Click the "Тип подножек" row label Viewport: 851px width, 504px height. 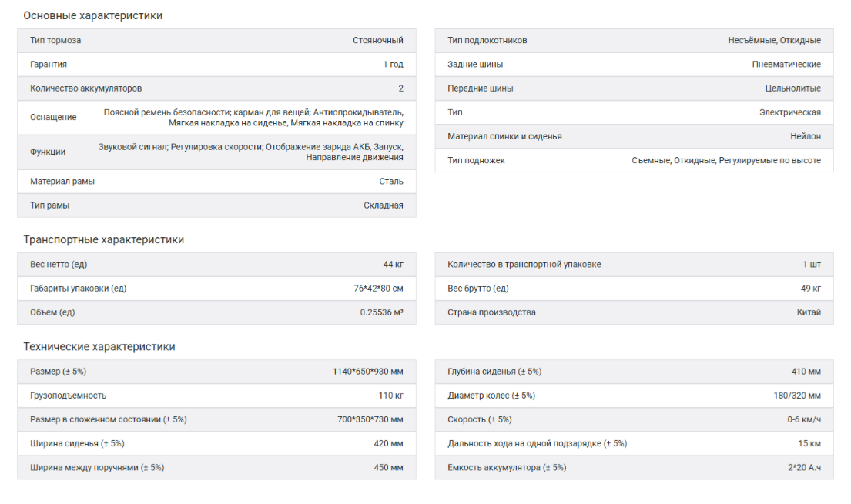click(476, 160)
